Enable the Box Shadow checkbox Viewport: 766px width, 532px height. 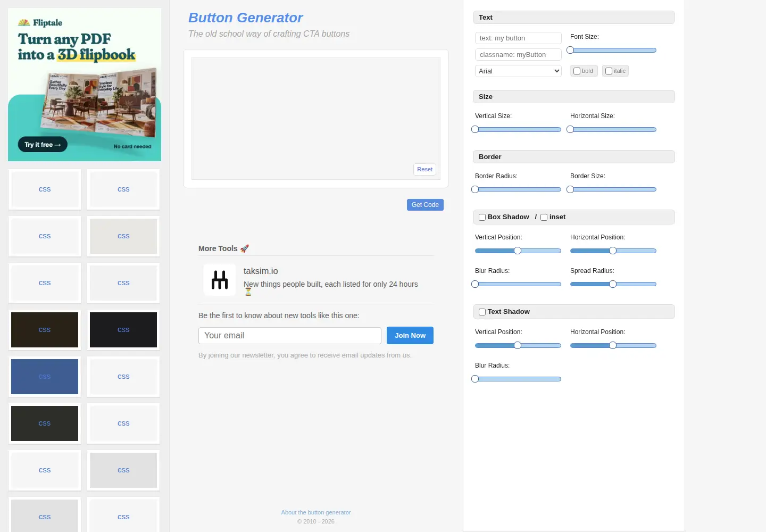tap(482, 217)
